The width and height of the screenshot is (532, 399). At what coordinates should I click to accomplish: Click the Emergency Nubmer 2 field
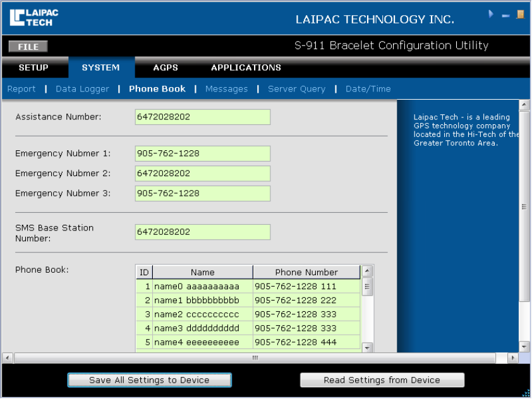click(203, 174)
